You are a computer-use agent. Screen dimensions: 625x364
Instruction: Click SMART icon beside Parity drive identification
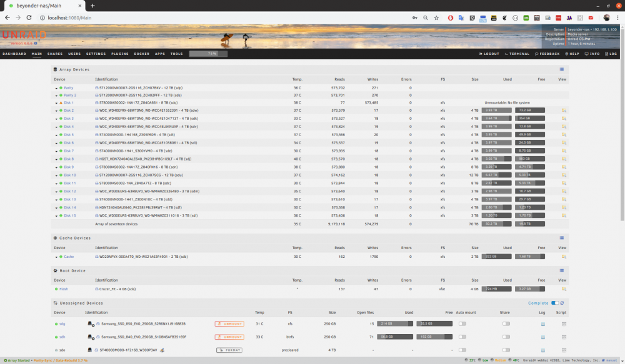coord(96,88)
